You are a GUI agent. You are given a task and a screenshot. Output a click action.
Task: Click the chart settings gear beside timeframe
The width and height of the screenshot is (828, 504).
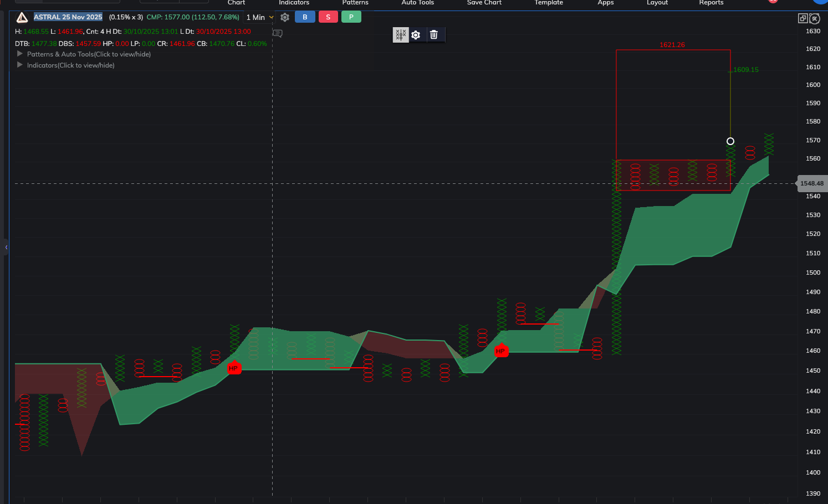pos(285,17)
